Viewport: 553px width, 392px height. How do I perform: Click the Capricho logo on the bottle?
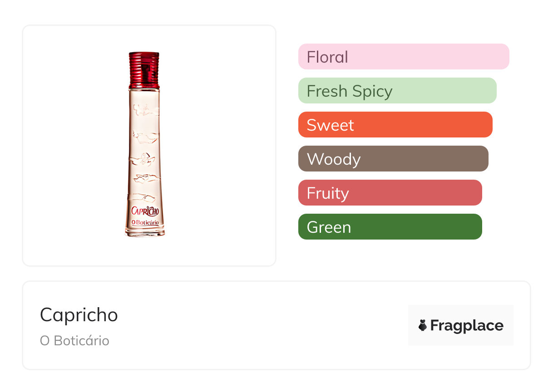(145, 211)
